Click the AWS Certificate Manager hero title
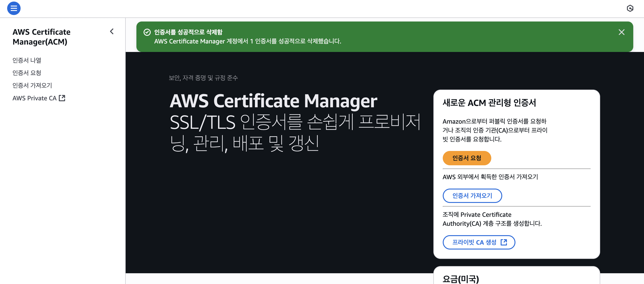 tap(273, 101)
